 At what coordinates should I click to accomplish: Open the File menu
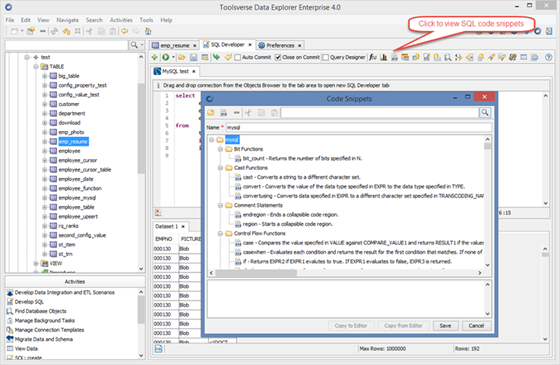coord(10,20)
